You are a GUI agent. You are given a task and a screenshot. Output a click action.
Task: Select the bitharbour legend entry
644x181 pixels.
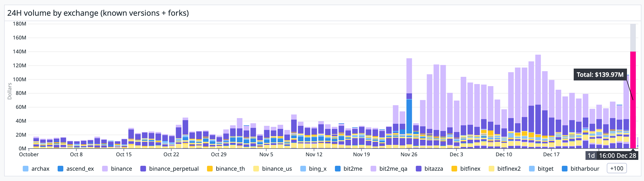click(585, 169)
